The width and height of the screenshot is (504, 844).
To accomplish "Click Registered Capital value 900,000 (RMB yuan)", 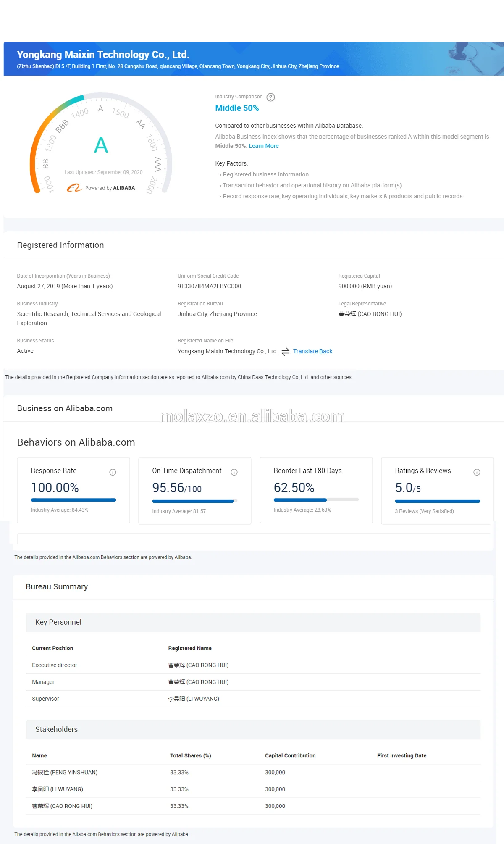I will tap(365, 286).
